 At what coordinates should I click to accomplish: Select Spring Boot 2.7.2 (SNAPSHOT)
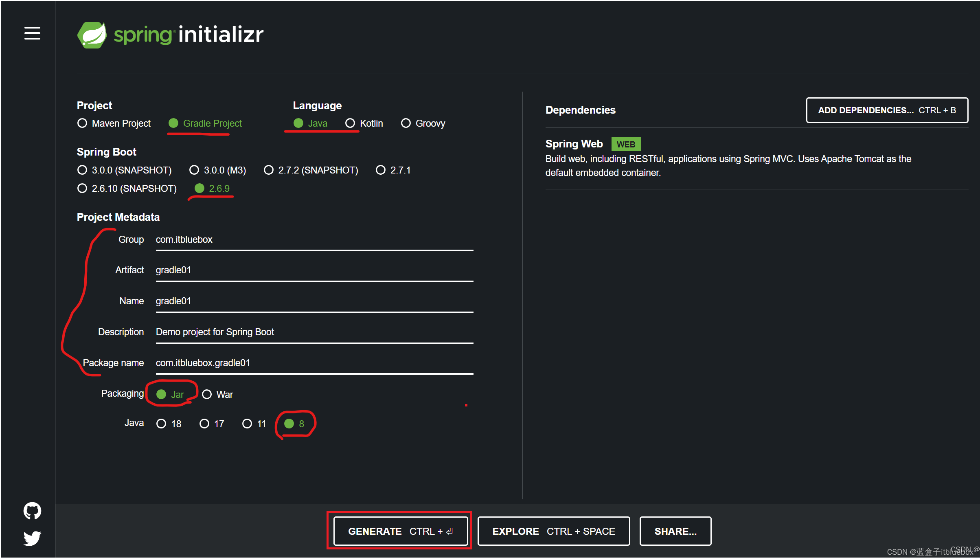(x=311, y=170)
